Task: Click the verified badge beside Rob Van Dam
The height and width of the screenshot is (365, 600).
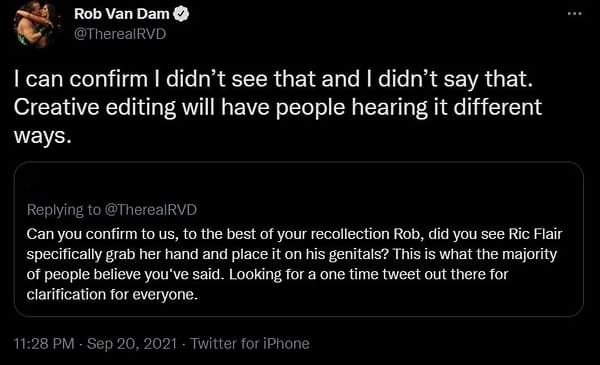Action: click(181, 14)
